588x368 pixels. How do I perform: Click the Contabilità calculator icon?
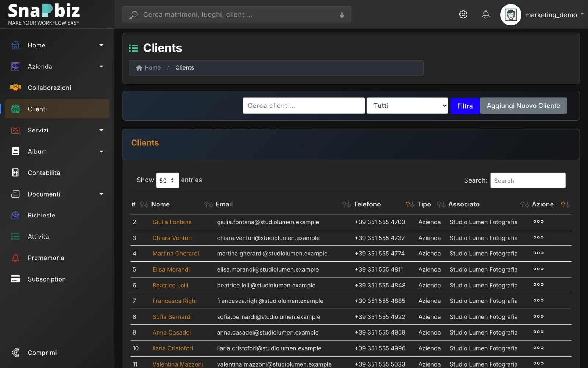coord(15,173)
